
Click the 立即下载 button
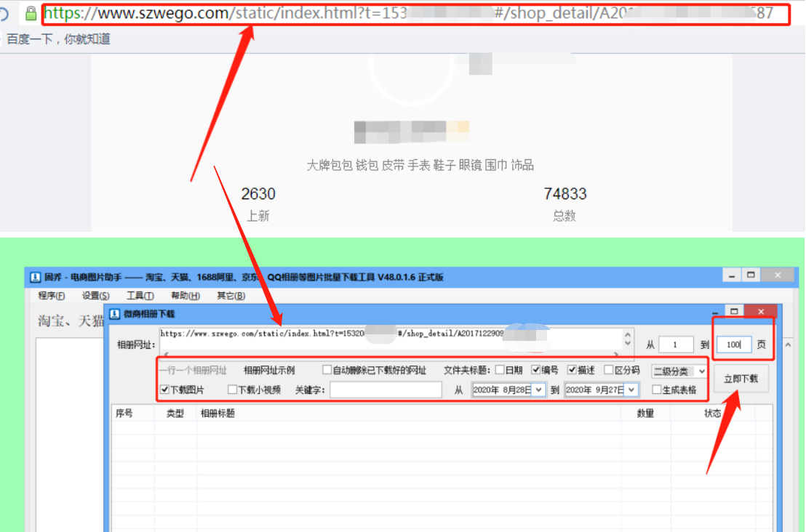741,379
